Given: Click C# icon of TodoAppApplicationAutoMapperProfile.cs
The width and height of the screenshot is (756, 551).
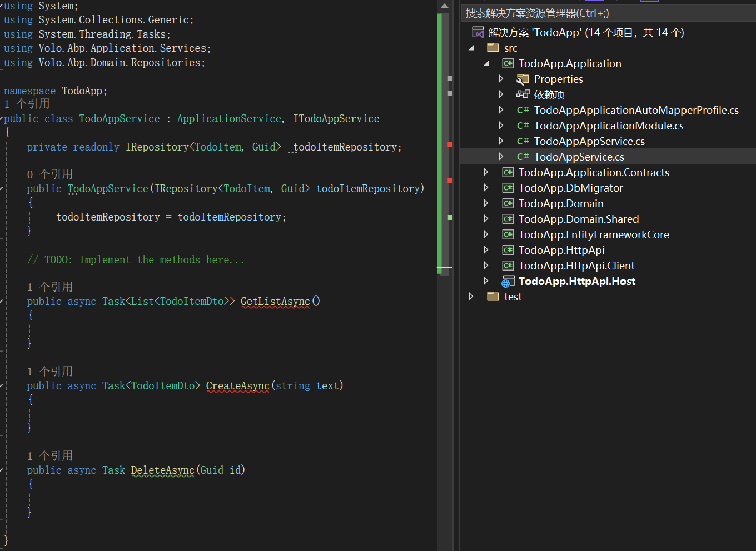Looking at the screenshot, I should [x=523, y=110].
